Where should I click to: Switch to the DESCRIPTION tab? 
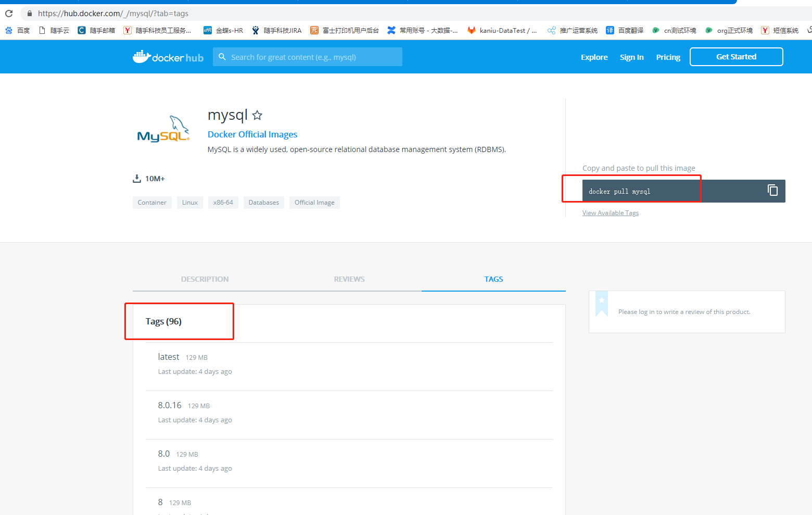205,279
